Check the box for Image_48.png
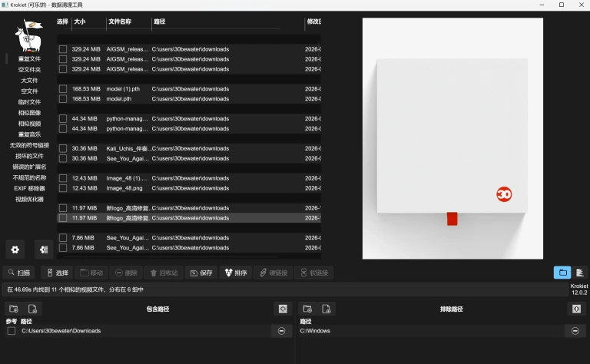590x364 pixels. point(63,188)
